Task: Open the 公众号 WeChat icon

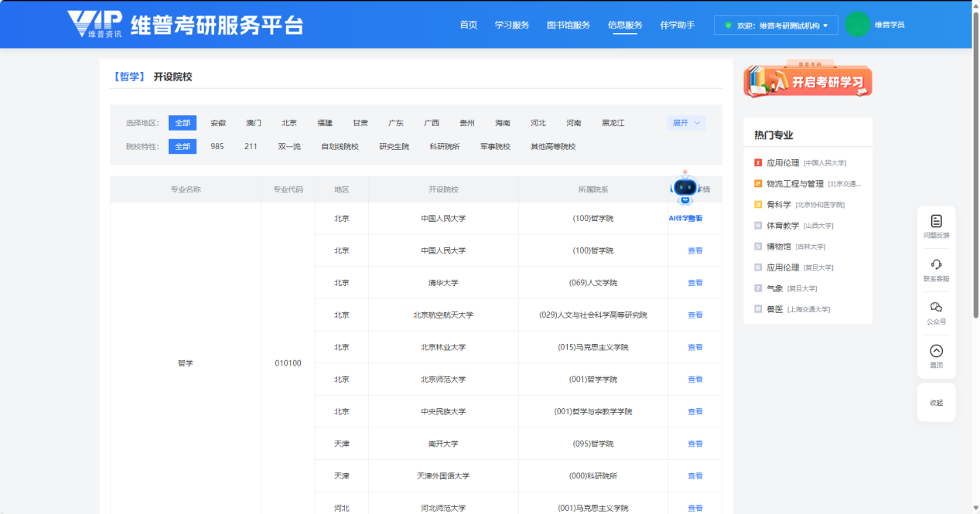Action: [x=936, y=308]
